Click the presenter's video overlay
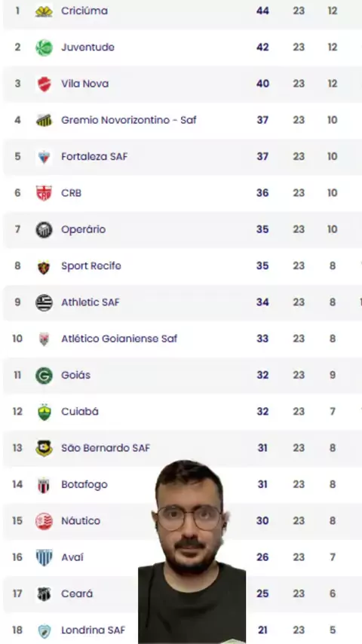 [192, 551]
